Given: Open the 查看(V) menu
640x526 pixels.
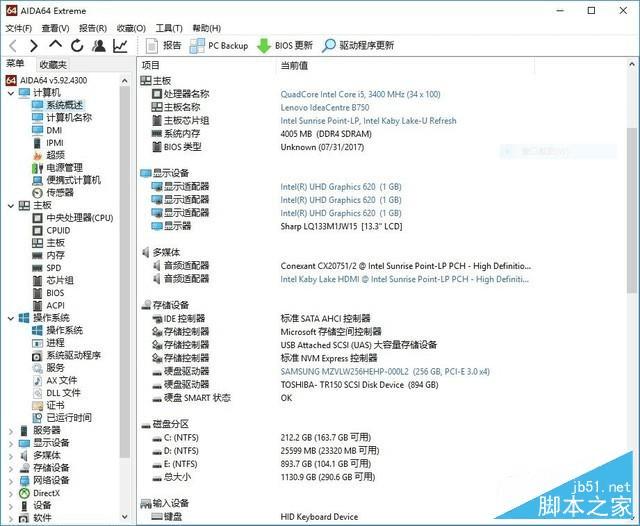Looking at the screenshot, I should tap(56, 28).
